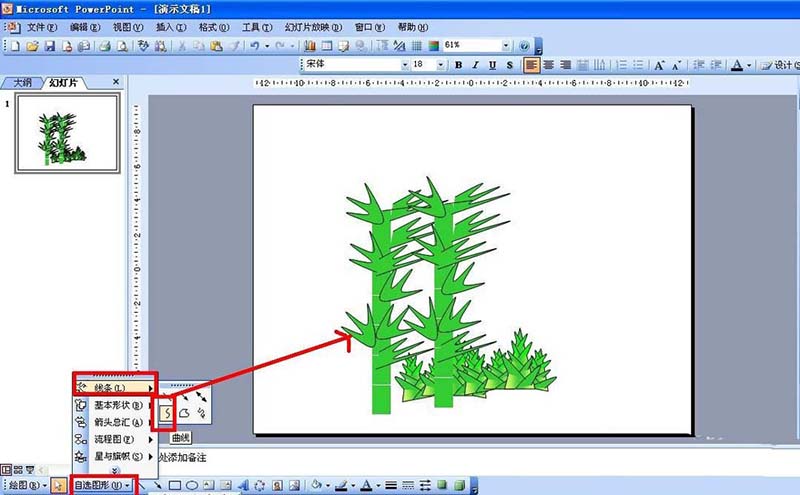Open the 绘图 draw menu button
The height and width of the screenshot is (495, 800).
pos(27,485)
